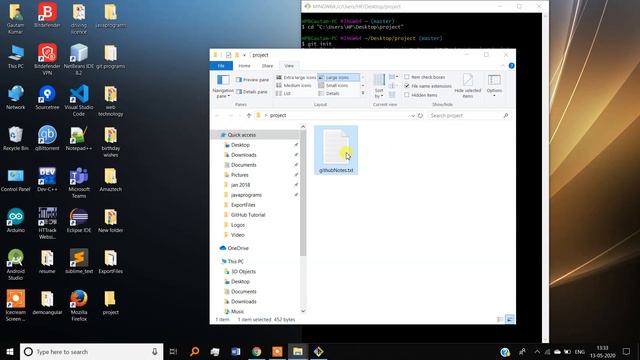Choose Details layout option
The height and width of the screenshot is (360, 640).
tap(329, 93)
